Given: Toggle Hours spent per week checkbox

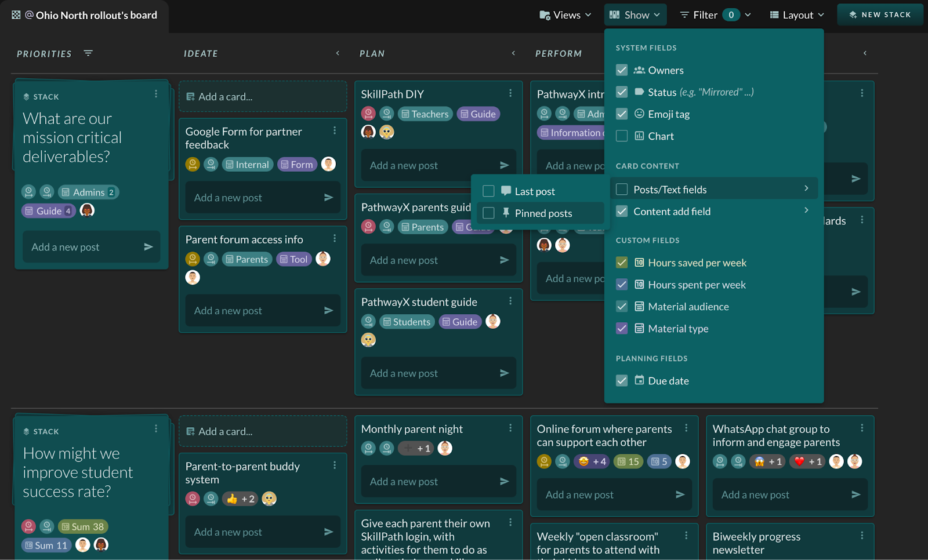Looking at the screenshot, I should pos(622,285).
